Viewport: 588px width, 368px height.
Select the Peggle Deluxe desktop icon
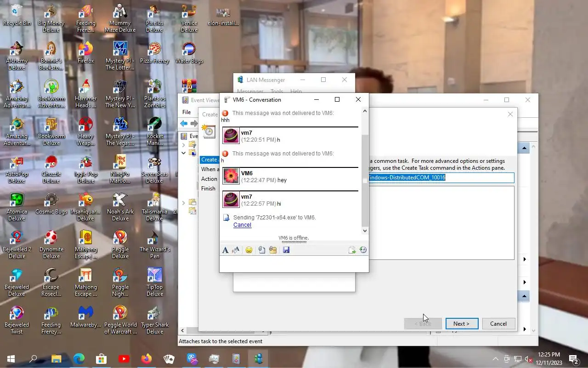(120, 244)
